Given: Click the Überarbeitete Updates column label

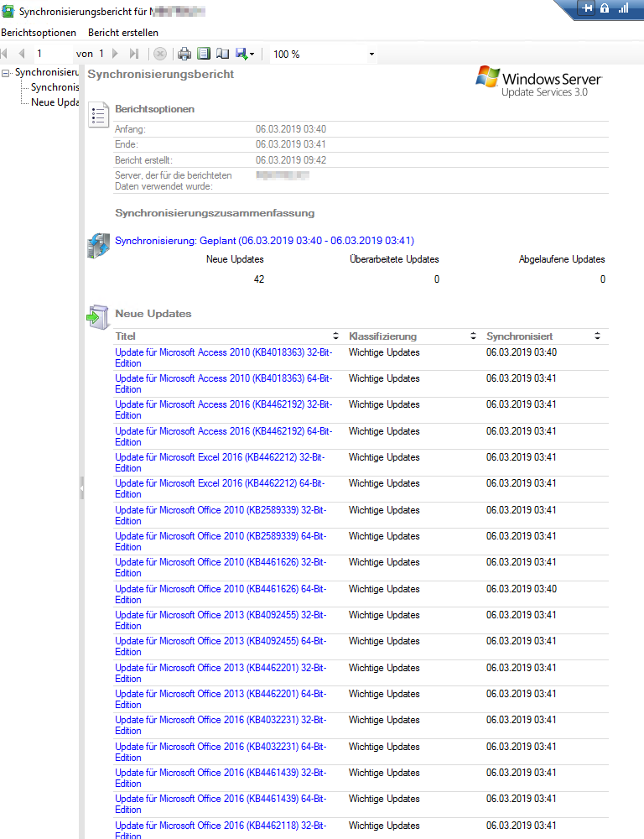Looking at the screenshot, I should (394, 259).
